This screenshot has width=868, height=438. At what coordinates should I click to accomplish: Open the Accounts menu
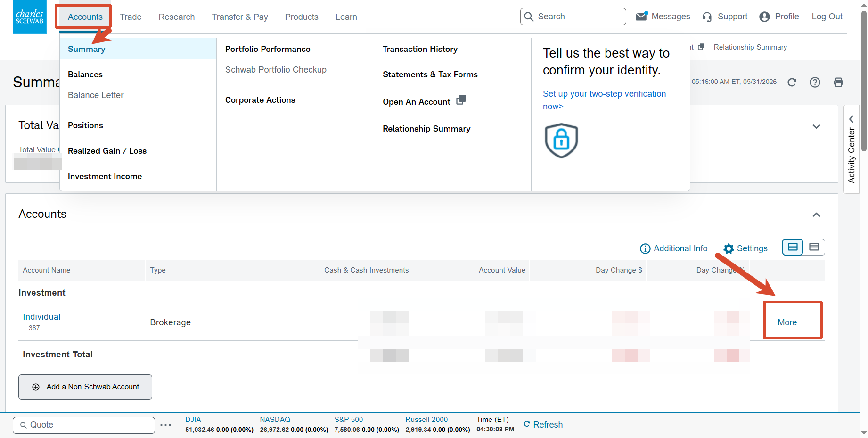coord(85,17)
